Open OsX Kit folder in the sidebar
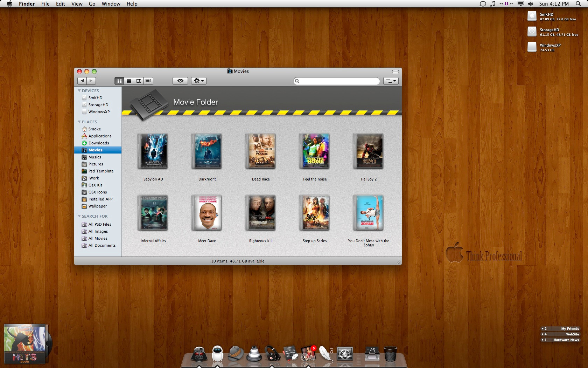The image size is (588, 368). pos(98,185)
